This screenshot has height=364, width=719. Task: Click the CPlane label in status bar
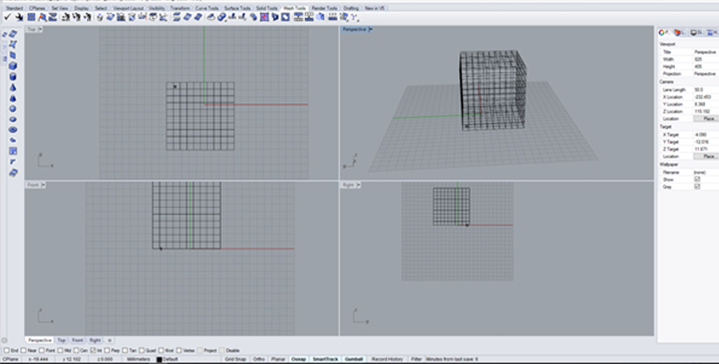[x=10, y=359]
